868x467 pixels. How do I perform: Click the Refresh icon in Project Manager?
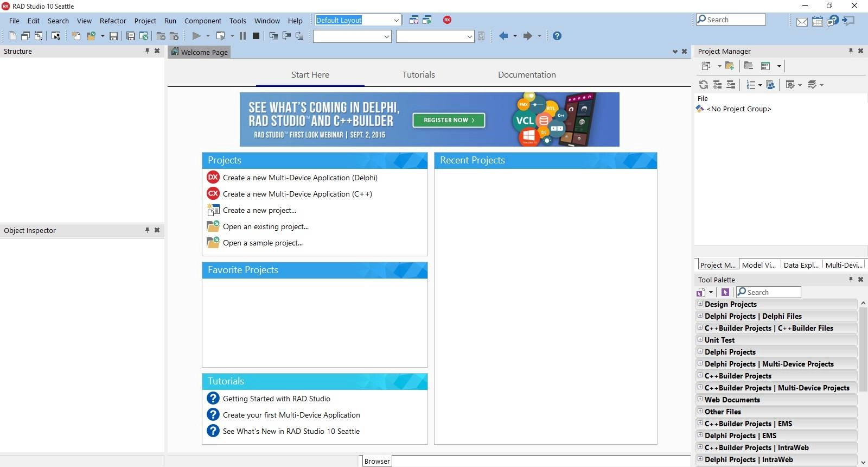point(703,85)
